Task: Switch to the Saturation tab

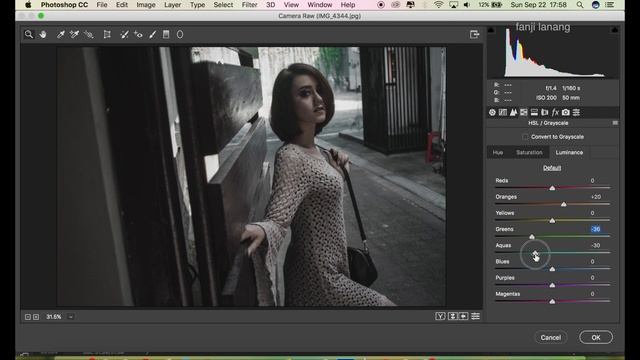Action: tap(529, 152)
